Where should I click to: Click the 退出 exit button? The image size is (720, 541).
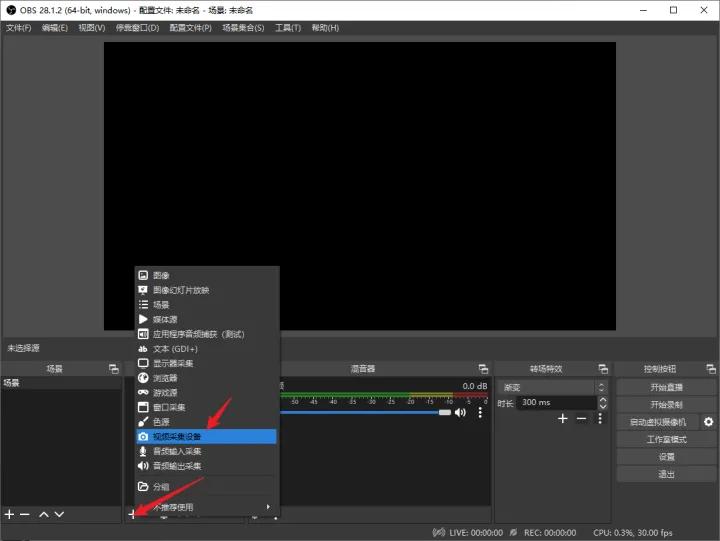pos(666,474)
